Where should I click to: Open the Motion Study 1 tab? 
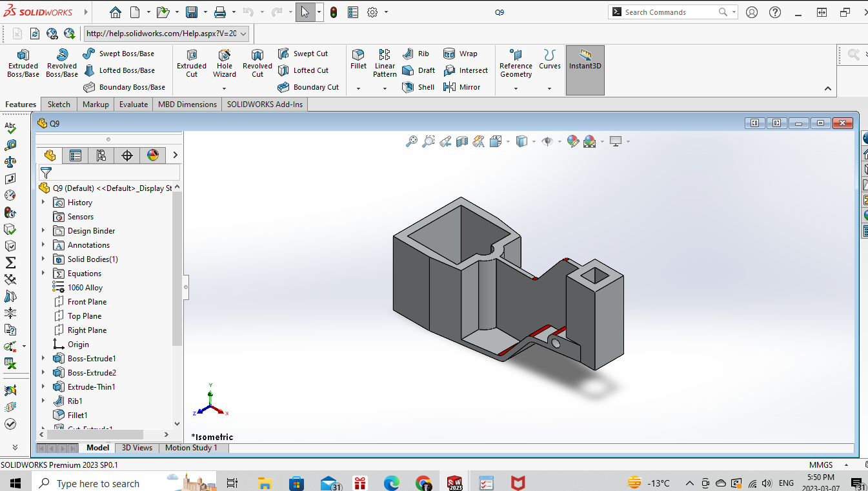tap(191, 448)
